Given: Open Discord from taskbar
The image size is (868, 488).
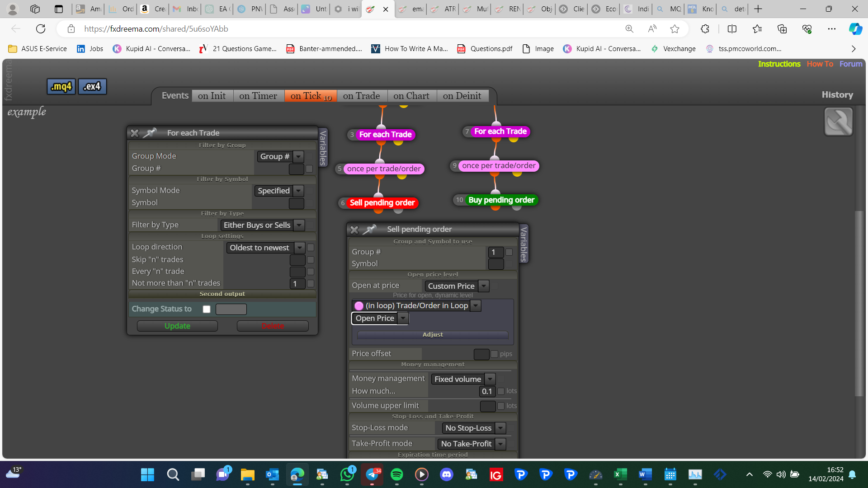Looking at the screenshot, I should pyautogui.click(x=446, y=474).
